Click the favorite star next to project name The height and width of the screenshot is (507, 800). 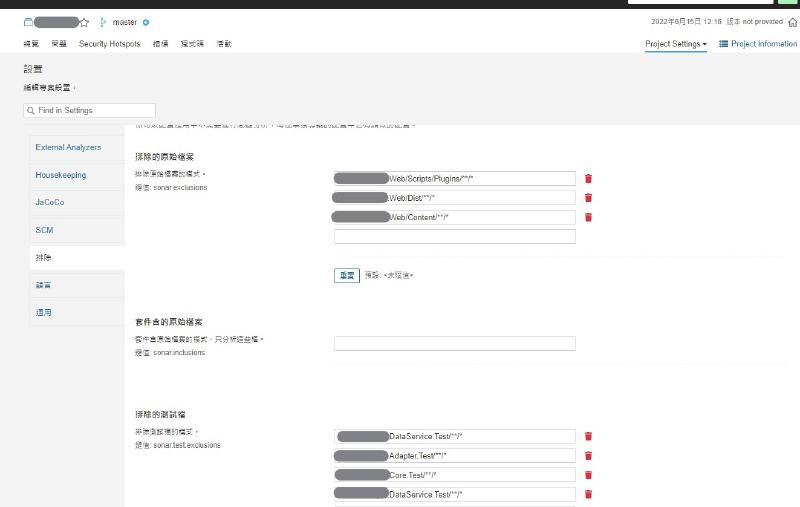click(84, 22)
